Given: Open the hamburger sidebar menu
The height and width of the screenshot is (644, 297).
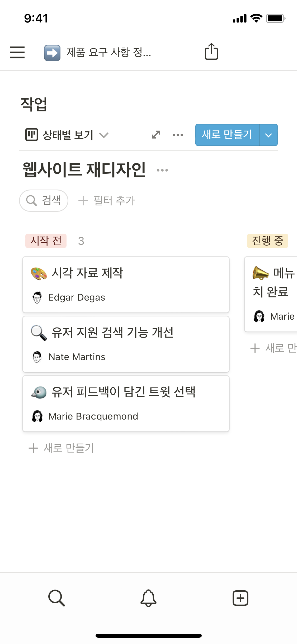Looking at the screenshot, I should 17,52.
